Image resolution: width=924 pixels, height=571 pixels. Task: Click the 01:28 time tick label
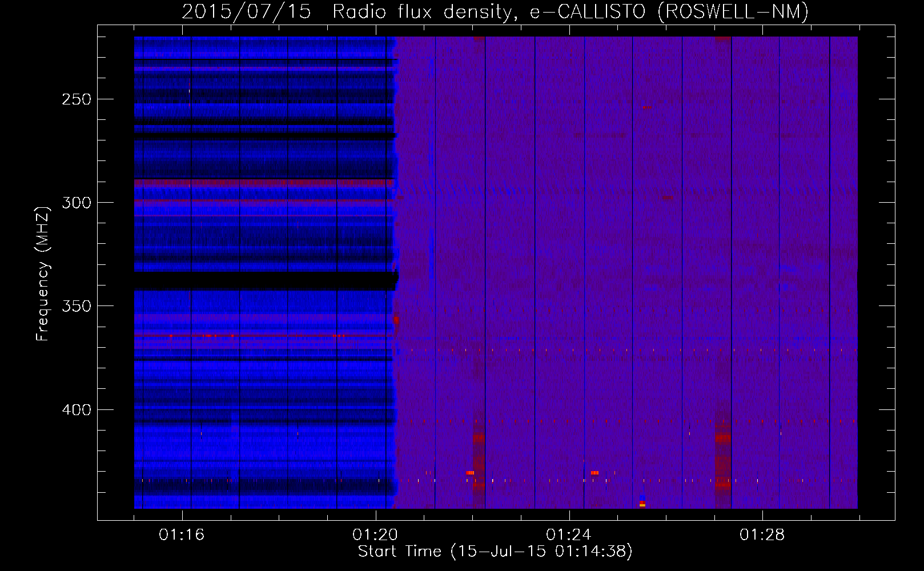762,534
